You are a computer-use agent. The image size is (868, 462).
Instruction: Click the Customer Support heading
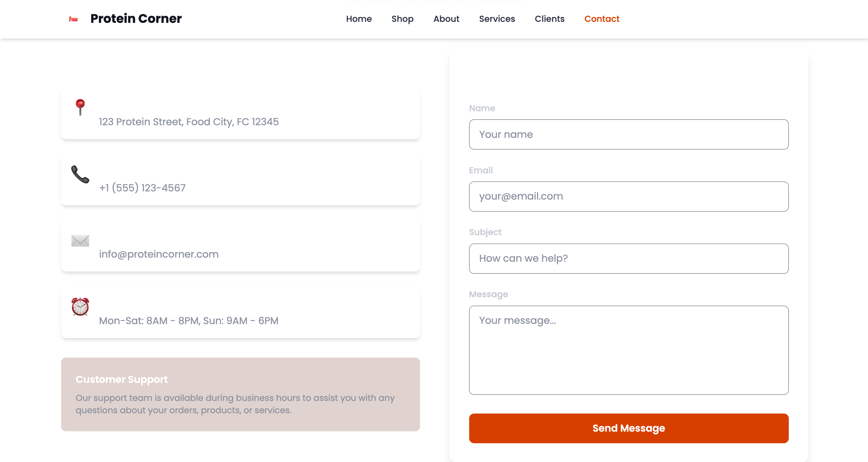pyautogui.click(x=122, y=379)
